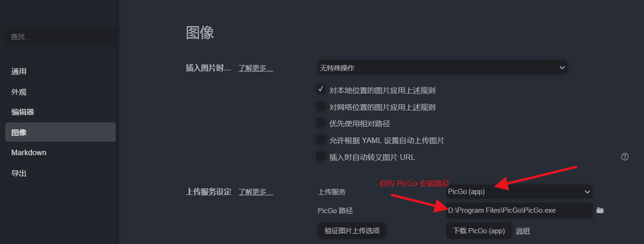Uncheck apply rules to local images checkbox
The width and height of the screenshot is (644, 244).
point(321,89)
